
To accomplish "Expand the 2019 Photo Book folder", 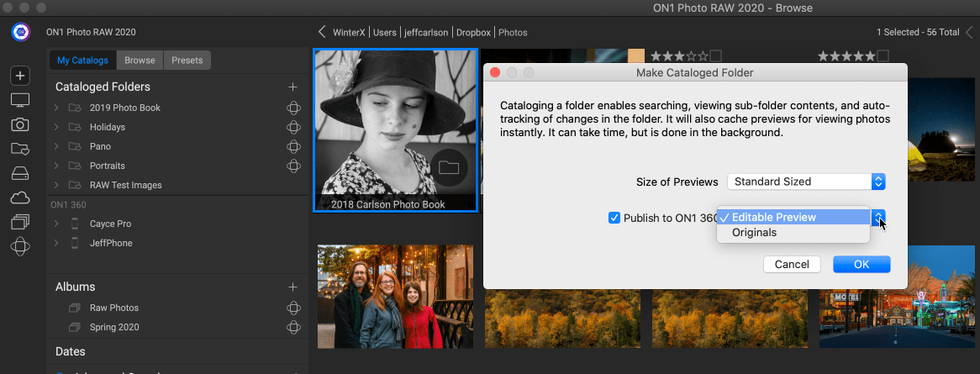I will [x=56, y=108].
